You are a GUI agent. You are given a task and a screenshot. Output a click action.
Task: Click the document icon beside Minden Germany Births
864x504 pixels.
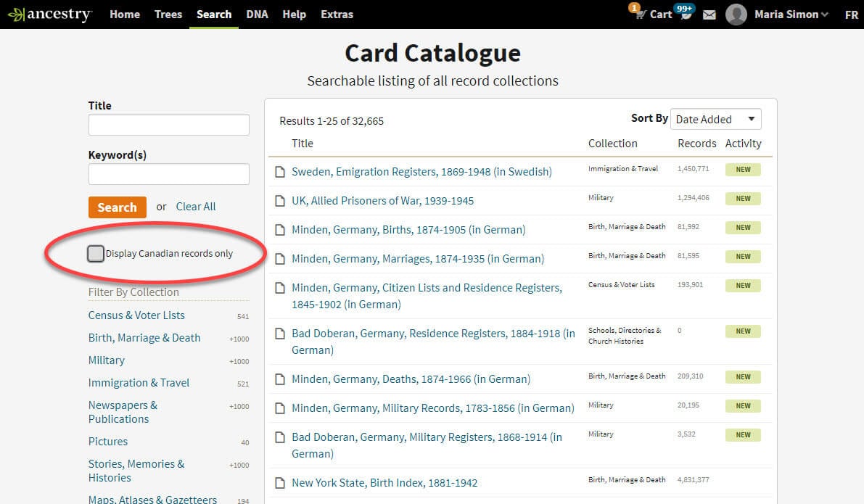[x=281, y=229]
